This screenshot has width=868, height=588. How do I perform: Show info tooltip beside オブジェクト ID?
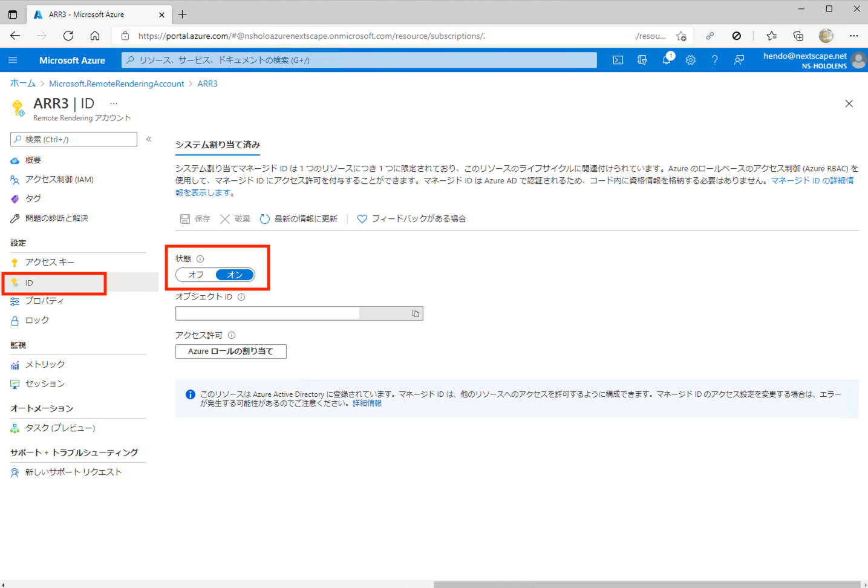click(x=241, y=297)
